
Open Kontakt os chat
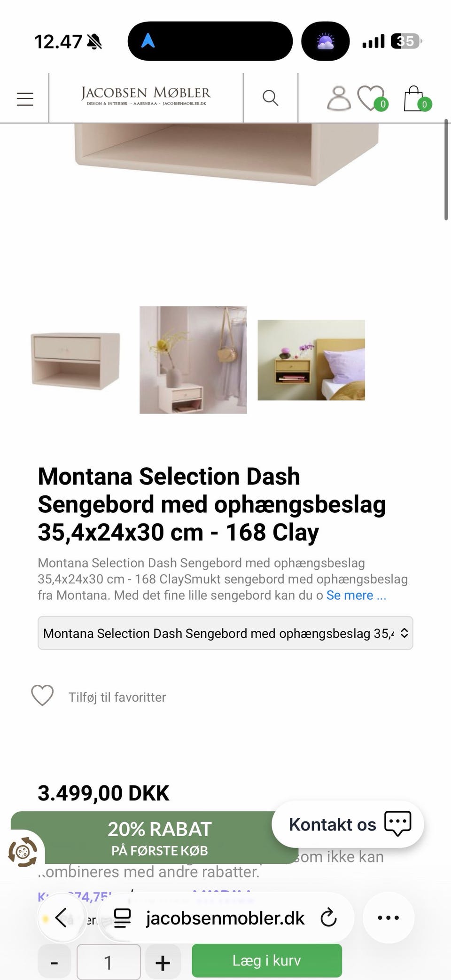(x=348, y=824)
